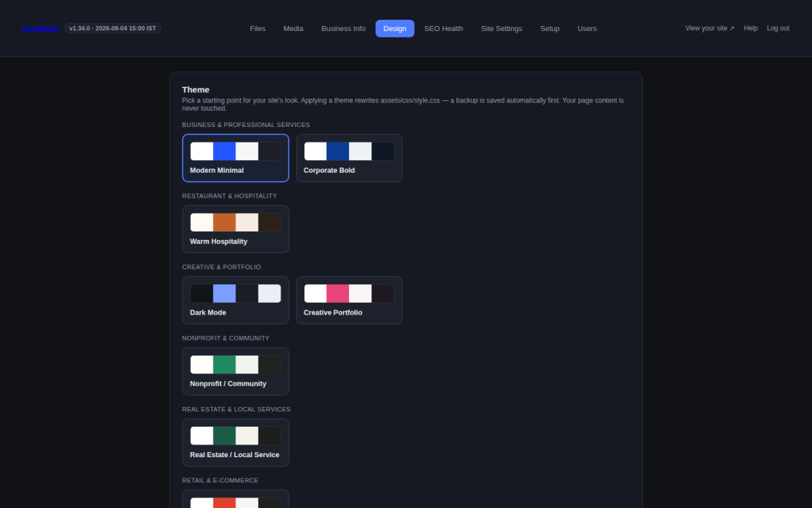Image resolution: width=812 pixels, height=508 pixels.
Task: Click Creative & Portfolio category label
Action: tap(221, 267)
